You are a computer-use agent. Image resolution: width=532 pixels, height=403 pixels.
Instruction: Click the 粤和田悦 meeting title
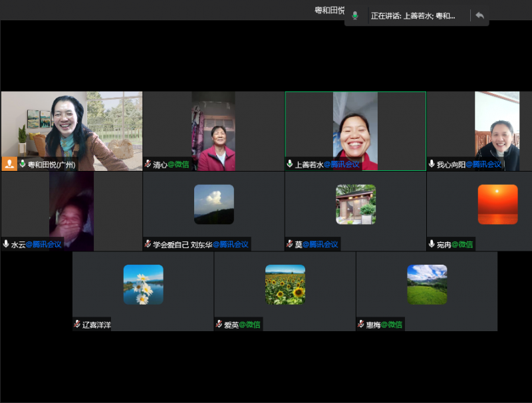pyautogui.click(x=330, y=10)
